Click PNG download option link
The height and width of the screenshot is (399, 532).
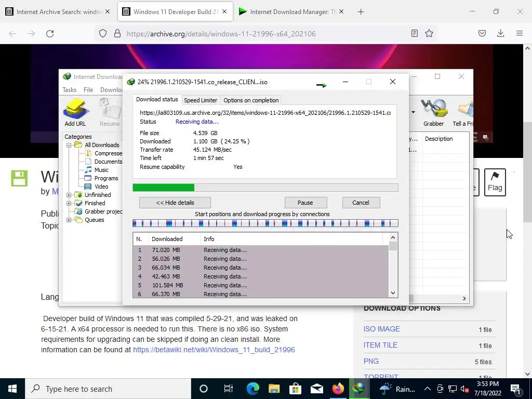[x=371, y=362]
